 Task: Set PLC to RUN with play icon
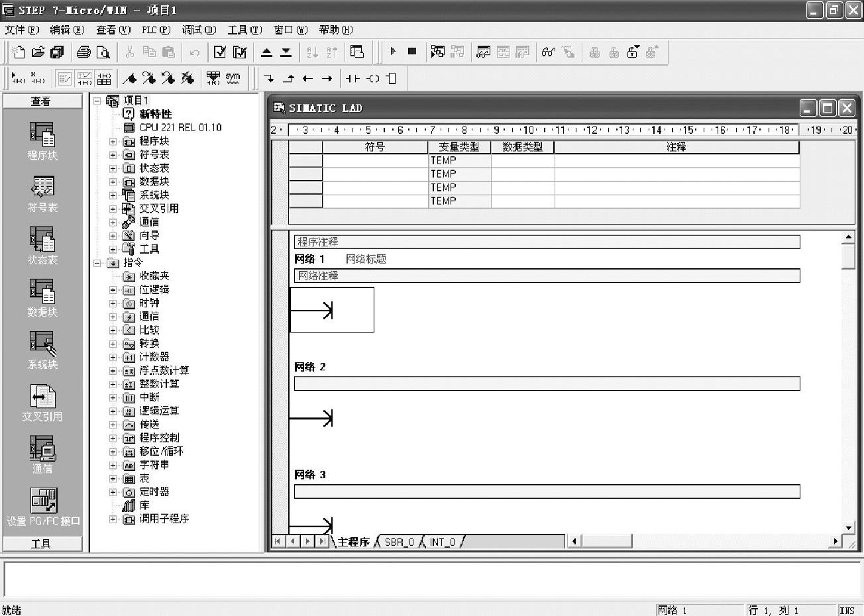(x=393, y=52)
